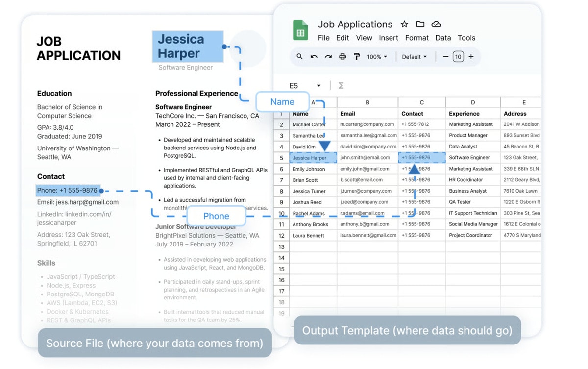This screenshot has width=588, height=369.
Task: Open the Edit menu
Action: (x=343, y=38)
